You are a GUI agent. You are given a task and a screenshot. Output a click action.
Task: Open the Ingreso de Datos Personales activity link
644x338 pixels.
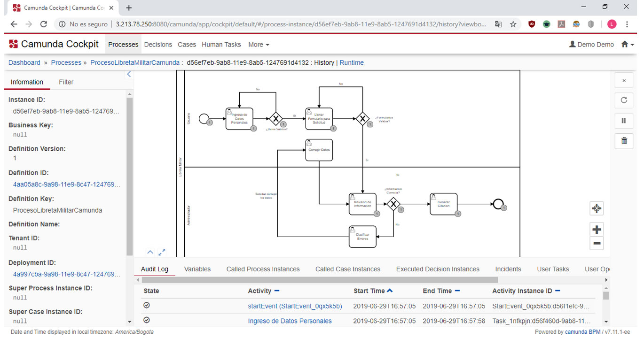click(x=290, y=321)
